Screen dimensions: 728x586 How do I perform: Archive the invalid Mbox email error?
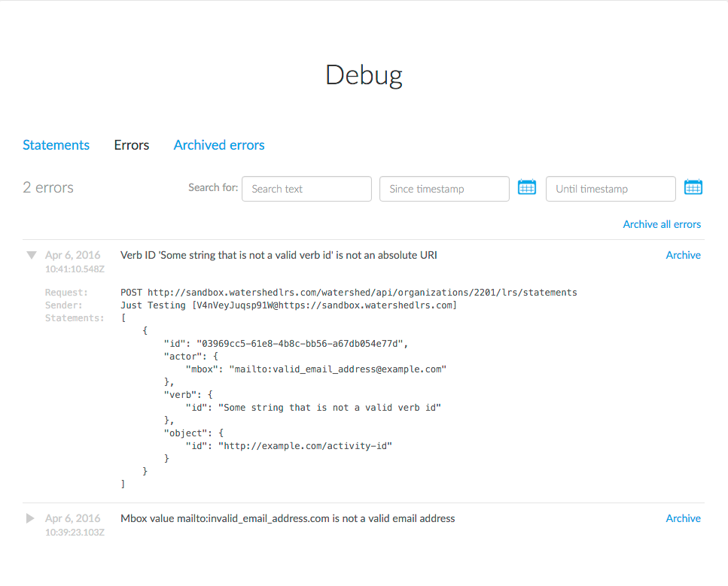pyautogui.click(x=683, y=518)
